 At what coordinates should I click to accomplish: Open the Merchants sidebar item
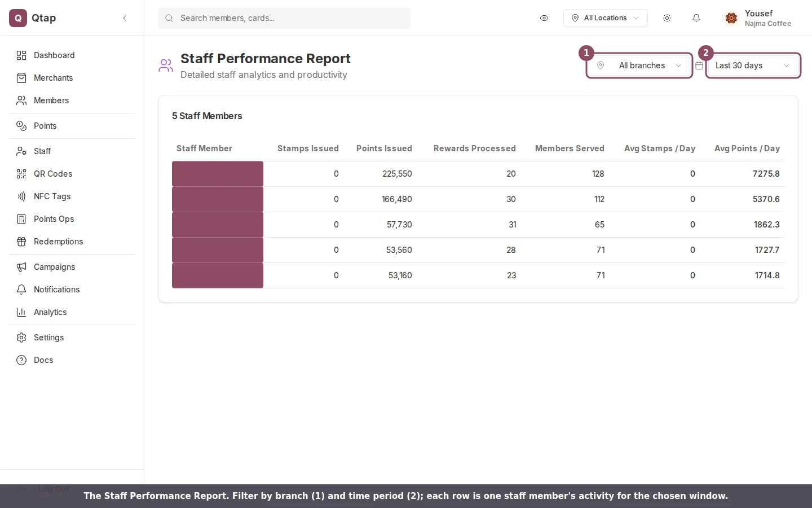(x=72, y=78)
